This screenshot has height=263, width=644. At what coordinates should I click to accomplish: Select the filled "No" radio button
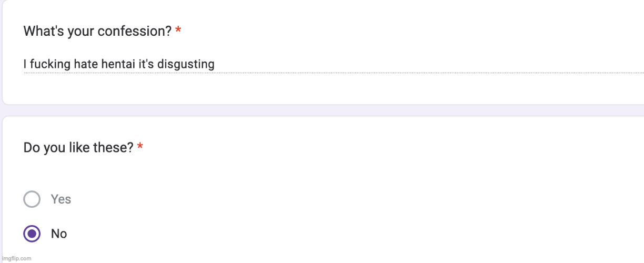click(32, 234)
